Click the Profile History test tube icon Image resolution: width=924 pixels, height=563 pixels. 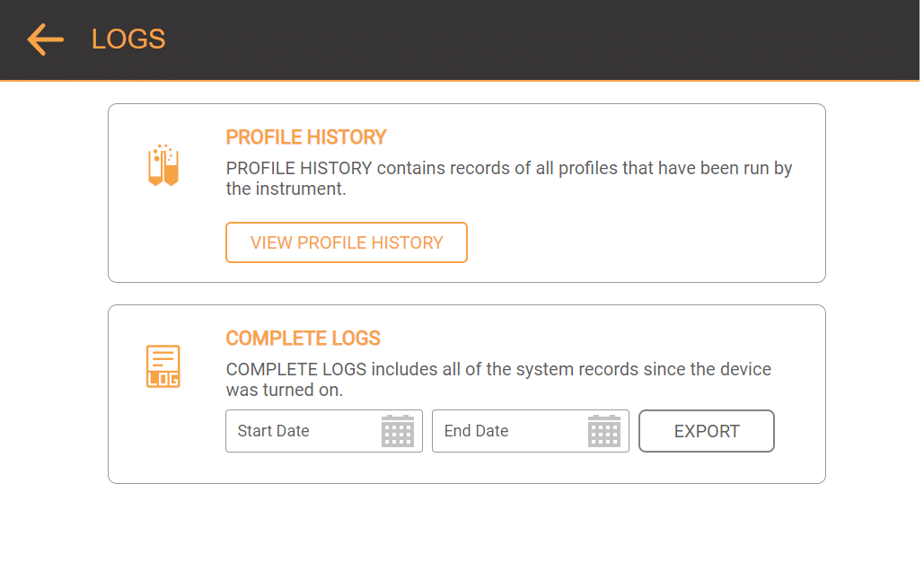(x=163, y=166)
